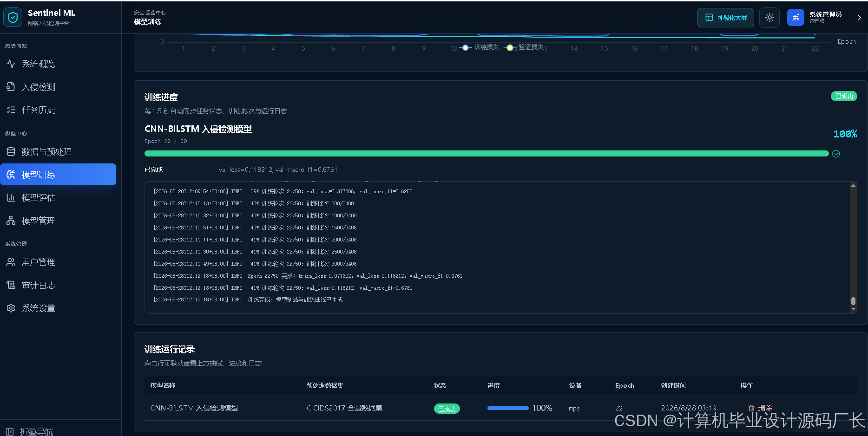Click the log scrollbar down arrow
The height and width of the screenshot is (436, 868).
coord(853,309)
